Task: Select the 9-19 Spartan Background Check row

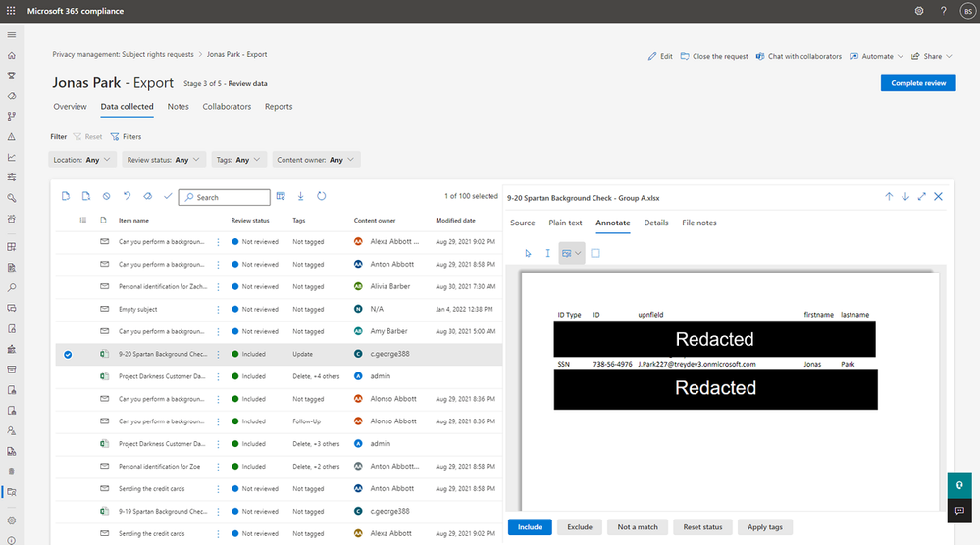Action: tap(279, 512)
